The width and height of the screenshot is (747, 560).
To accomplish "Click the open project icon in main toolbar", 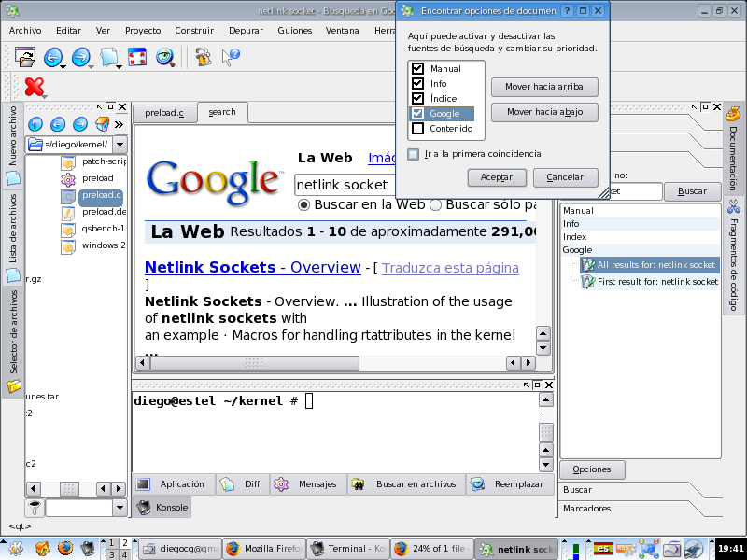I will (25, 57).
